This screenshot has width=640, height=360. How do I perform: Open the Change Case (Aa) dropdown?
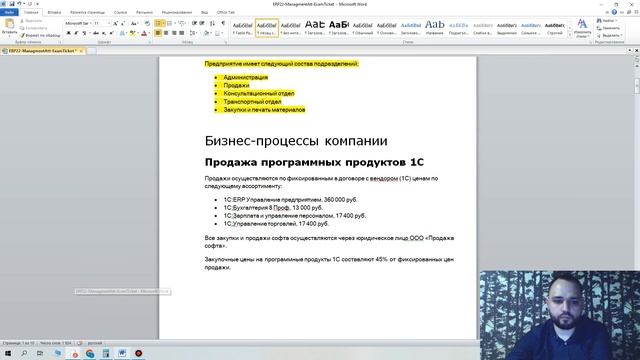click(134, 24)
